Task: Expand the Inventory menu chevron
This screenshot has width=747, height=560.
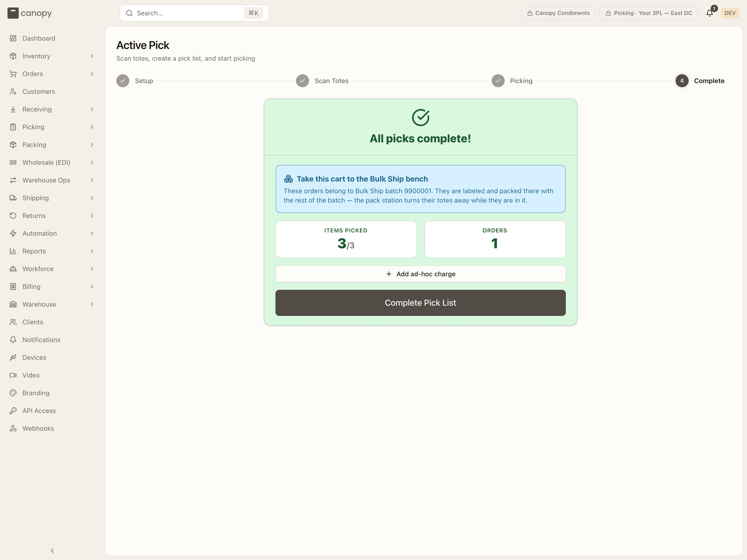Action: click(92, 56)
